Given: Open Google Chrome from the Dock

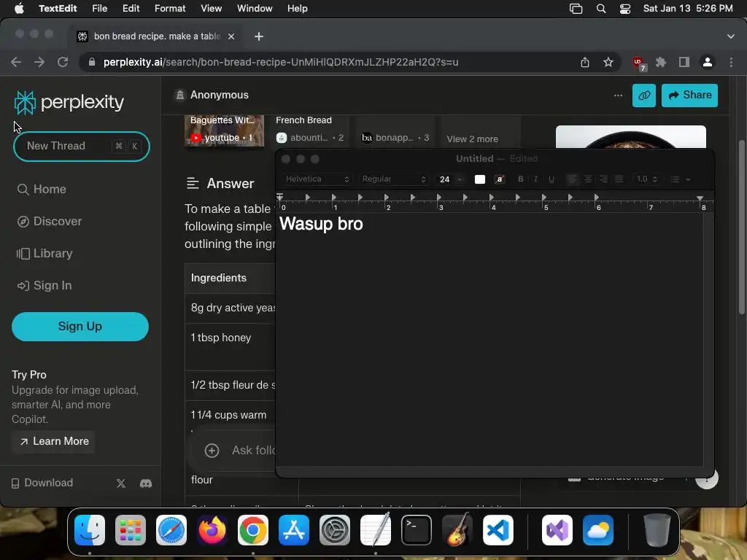Looking at the screenshot, I should pyautogui.click(x=253, y=530).
